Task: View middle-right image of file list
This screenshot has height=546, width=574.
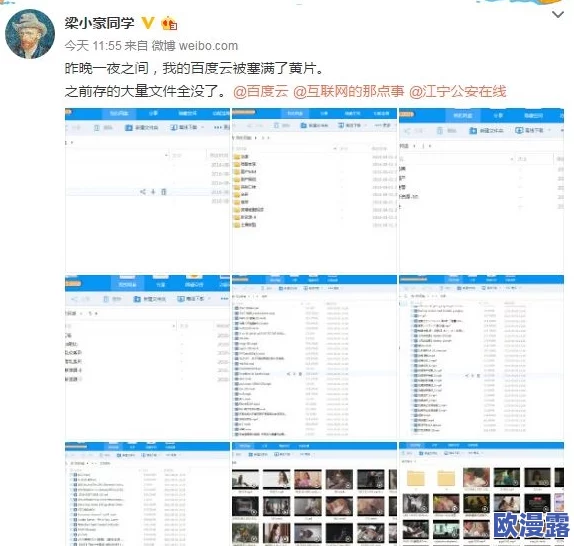Action: point(481,357)
